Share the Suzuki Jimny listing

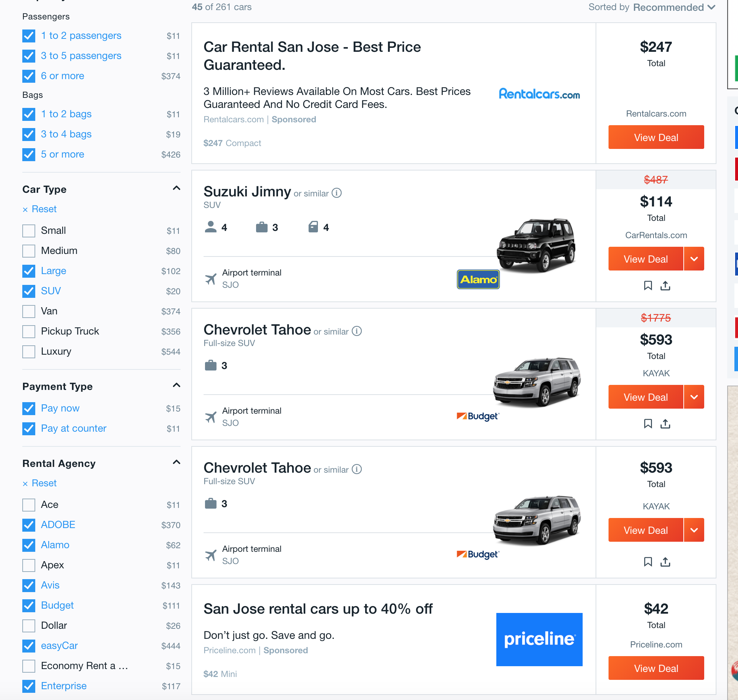(665, 286)
